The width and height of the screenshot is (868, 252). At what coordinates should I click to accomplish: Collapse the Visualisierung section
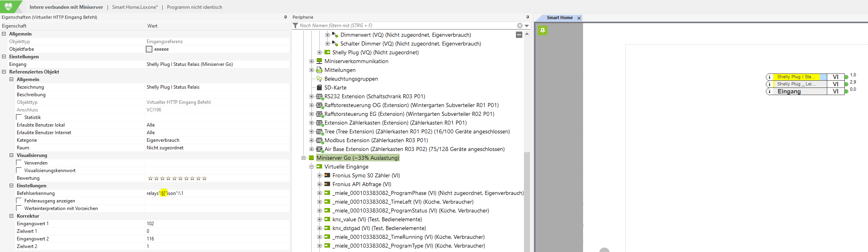[x=11, y=155]
